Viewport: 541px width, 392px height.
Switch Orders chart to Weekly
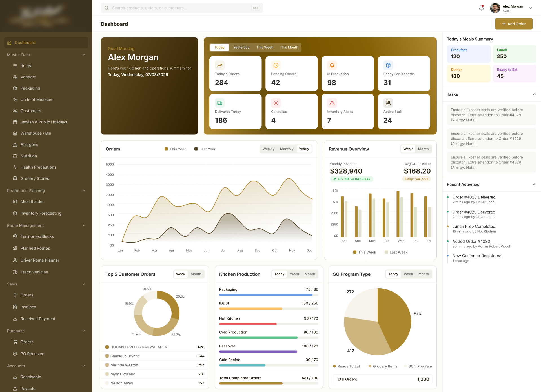pyautogui.click(x=268, y=149)
